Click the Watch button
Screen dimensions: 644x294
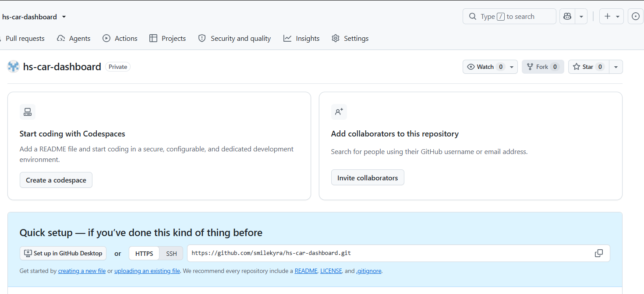tap(490, 67)
